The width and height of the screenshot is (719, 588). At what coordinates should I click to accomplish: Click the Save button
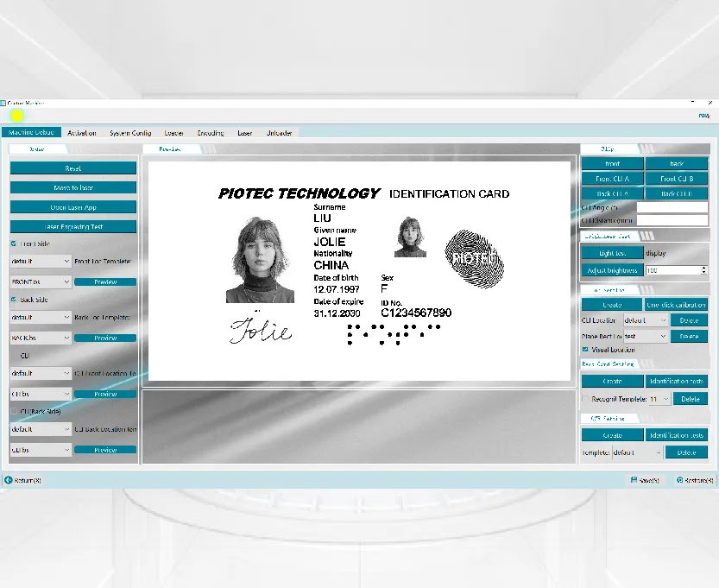[645, 480]
